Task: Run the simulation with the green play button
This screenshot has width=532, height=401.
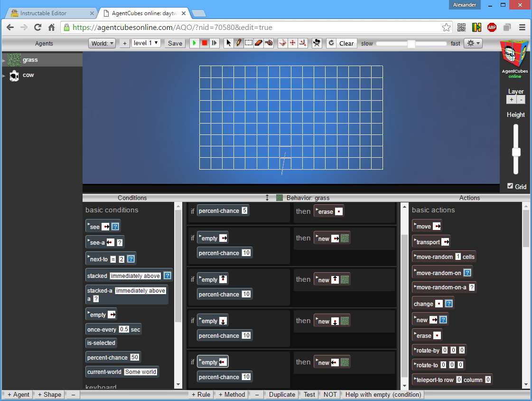Action: click(194, 43)
